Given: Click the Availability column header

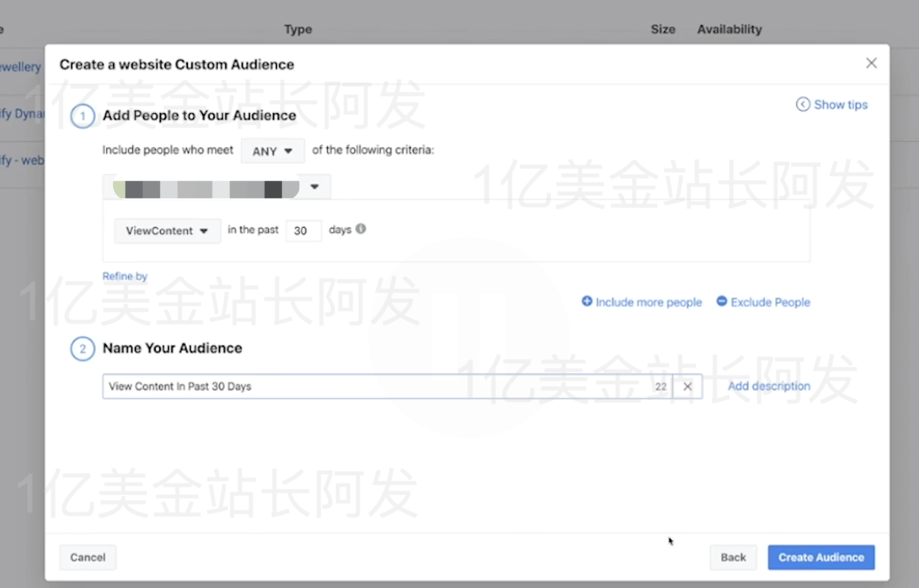Looking at the screenshot, I should click(729, 29).
